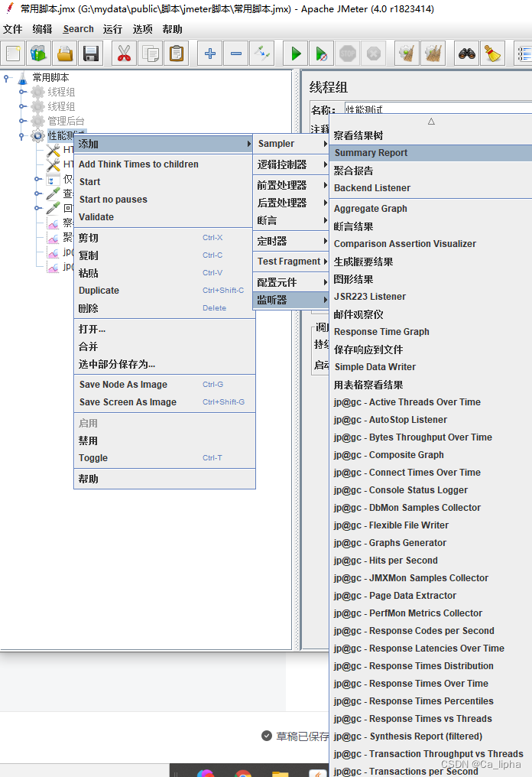
Task: Click the Clear All double broom icon
Action: (x=433, y=53)
